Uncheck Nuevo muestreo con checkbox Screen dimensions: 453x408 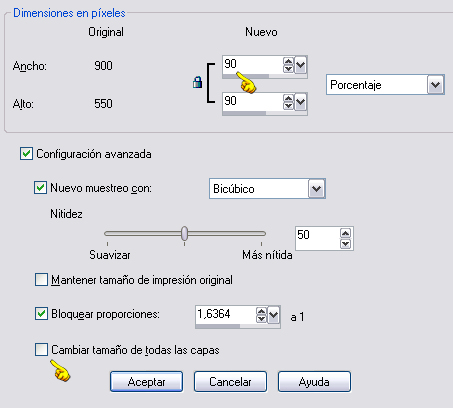(x=40, y=188)
